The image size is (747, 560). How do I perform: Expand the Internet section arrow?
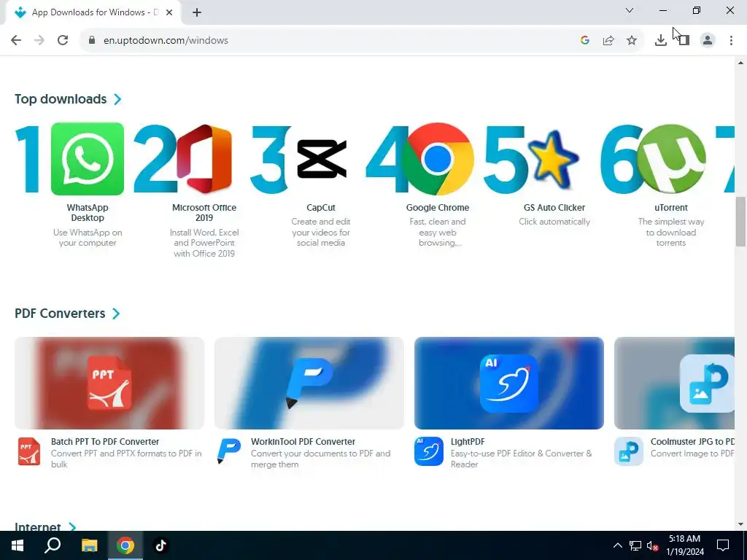point(72,526)
